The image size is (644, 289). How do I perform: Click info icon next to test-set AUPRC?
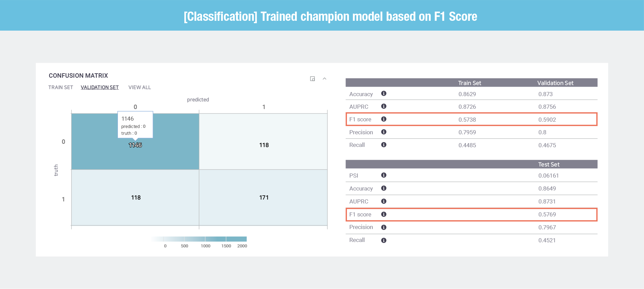click(384, 201)
